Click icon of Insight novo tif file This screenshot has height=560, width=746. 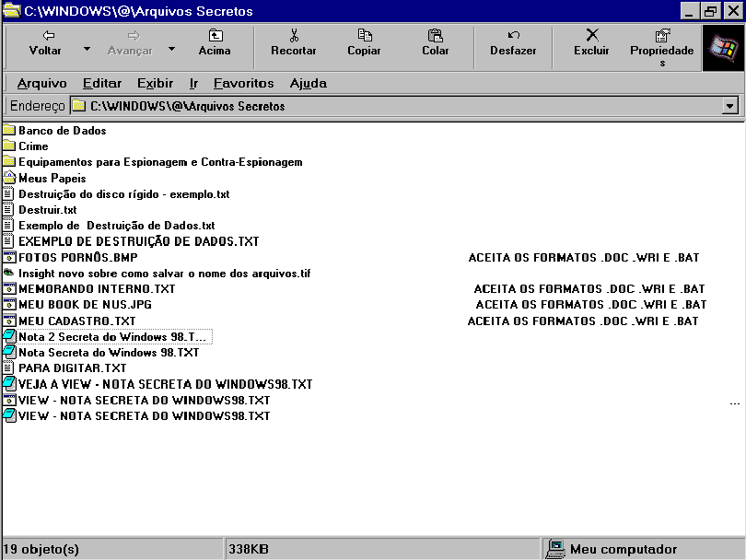[x=8, y=273]
